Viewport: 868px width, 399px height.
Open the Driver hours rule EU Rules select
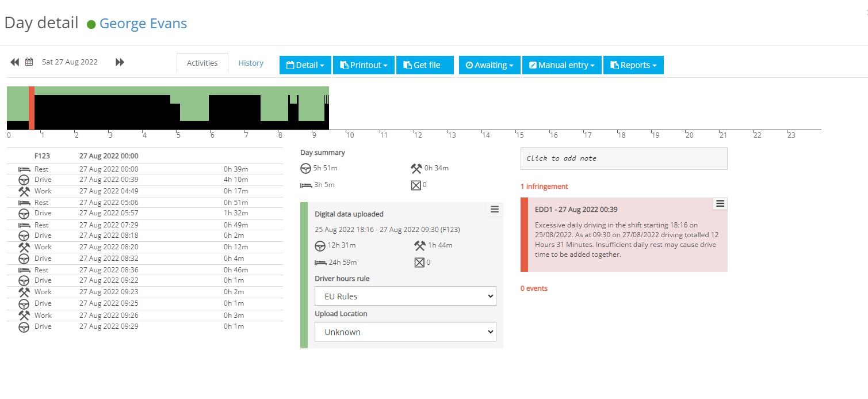coord(406,297)
